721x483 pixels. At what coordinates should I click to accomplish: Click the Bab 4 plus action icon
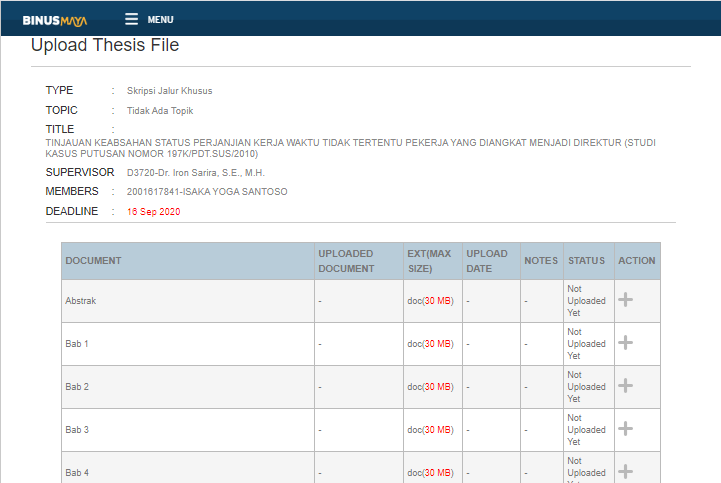click(626, 471)
